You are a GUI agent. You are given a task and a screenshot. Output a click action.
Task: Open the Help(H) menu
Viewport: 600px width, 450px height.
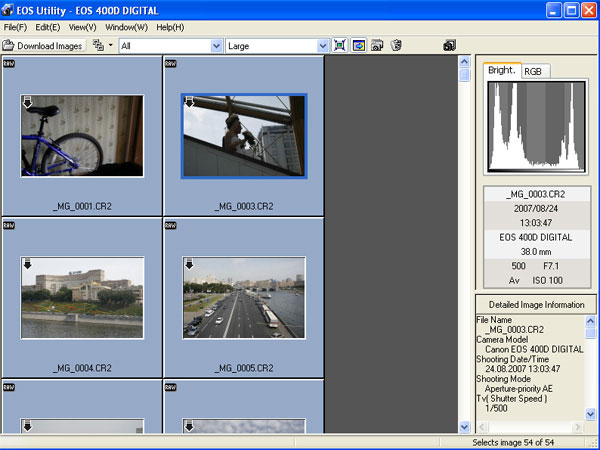coord(170,28)
